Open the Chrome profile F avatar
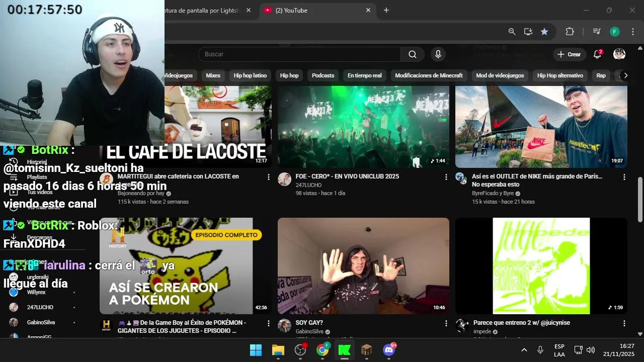This screenshot has width=644, height=362. 615,32
